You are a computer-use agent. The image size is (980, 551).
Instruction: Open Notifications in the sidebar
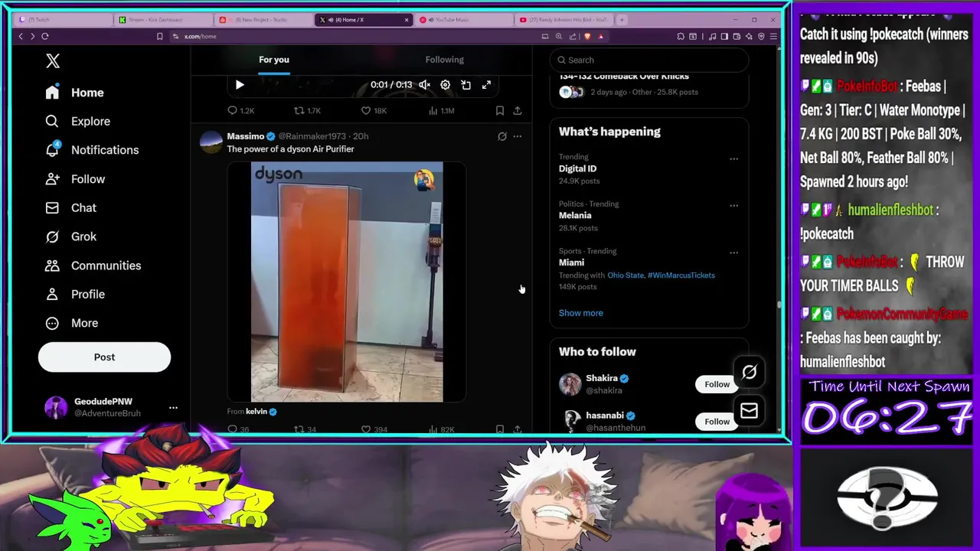pyautogui.click(x=92, y=150)
